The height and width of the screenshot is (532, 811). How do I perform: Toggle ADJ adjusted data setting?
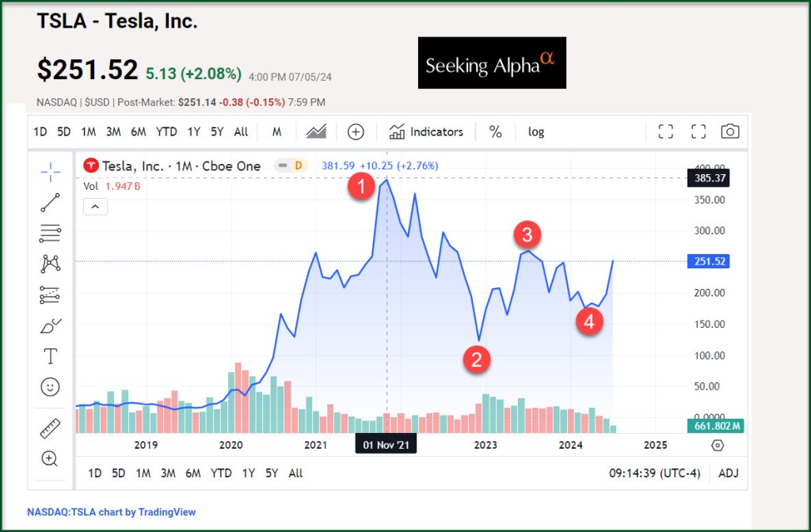[x=727, y=473]
